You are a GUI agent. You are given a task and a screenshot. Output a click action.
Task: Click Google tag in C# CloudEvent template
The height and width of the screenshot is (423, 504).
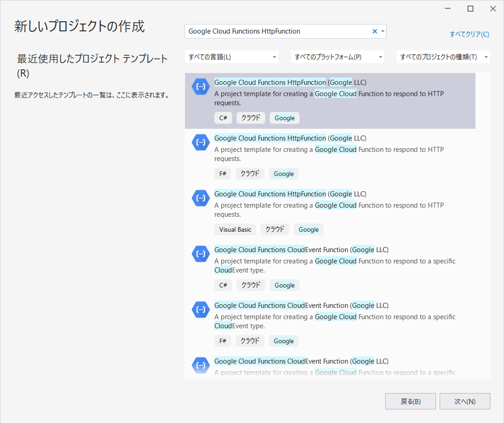pos(284,285)
